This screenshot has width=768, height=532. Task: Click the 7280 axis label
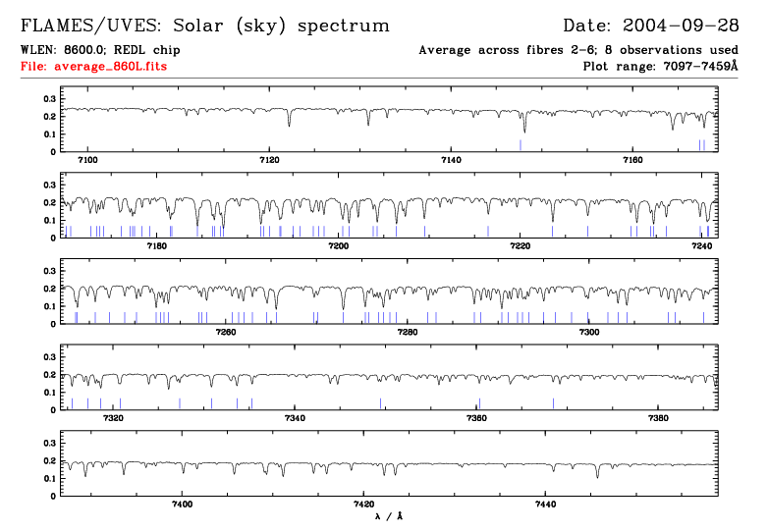point(408,333)
